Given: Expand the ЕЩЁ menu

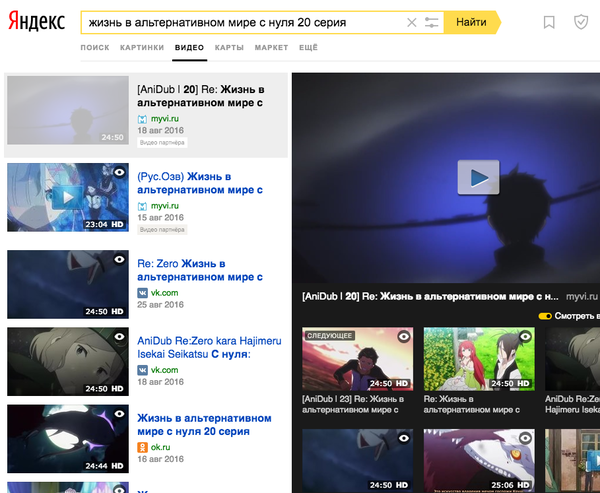Looking at the screenshot, I should pyautogui.click(x=308, y=47).
